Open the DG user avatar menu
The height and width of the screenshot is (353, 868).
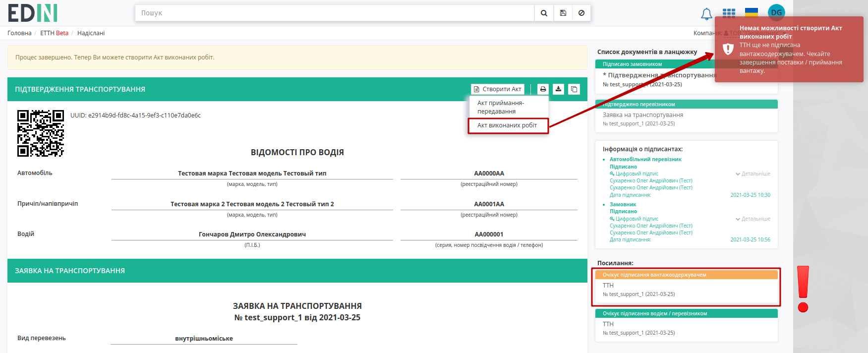(776, 12)
